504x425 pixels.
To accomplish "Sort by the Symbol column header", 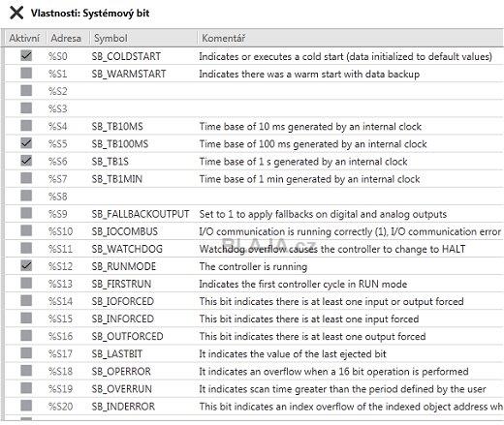I will tap(143, 38).
